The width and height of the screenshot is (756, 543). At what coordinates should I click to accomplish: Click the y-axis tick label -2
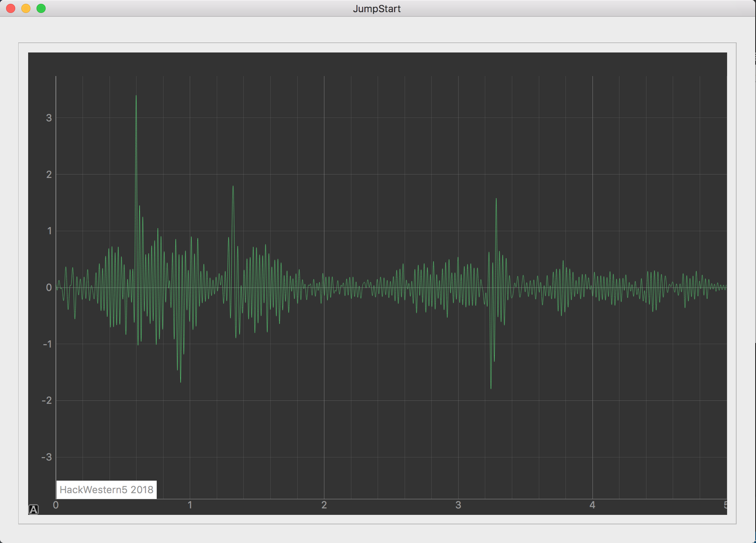click(x=47, y=400)
